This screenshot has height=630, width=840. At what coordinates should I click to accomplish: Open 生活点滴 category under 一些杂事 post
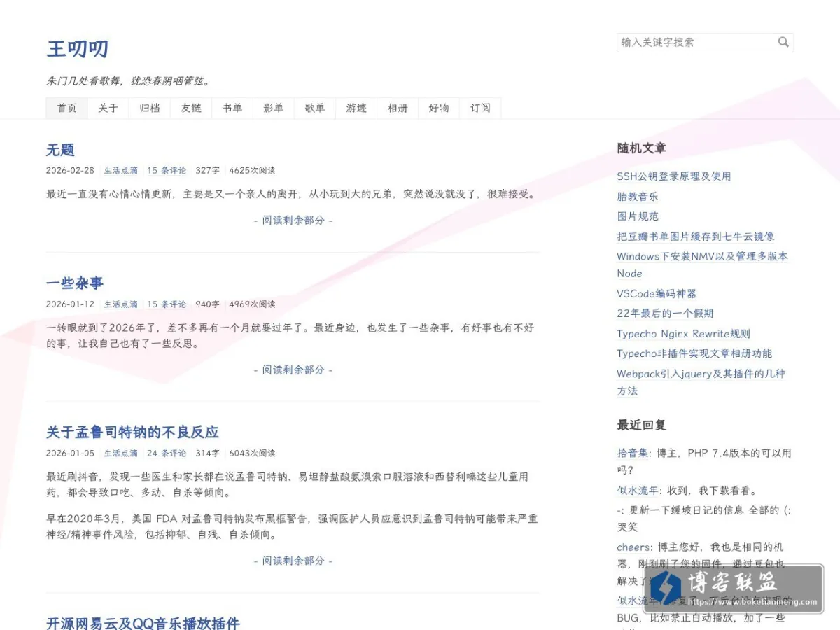point(121,304)
